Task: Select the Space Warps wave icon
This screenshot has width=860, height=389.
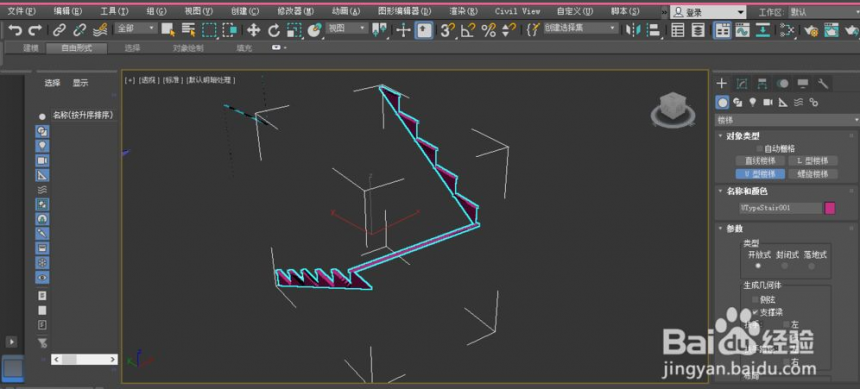Action: [x=799, y=102]
